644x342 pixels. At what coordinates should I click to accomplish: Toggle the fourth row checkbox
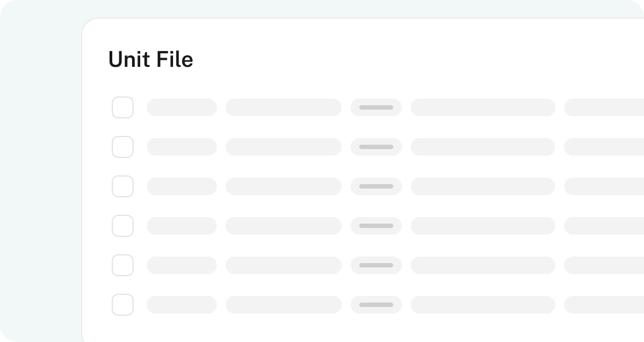click(x=123, y=226)
